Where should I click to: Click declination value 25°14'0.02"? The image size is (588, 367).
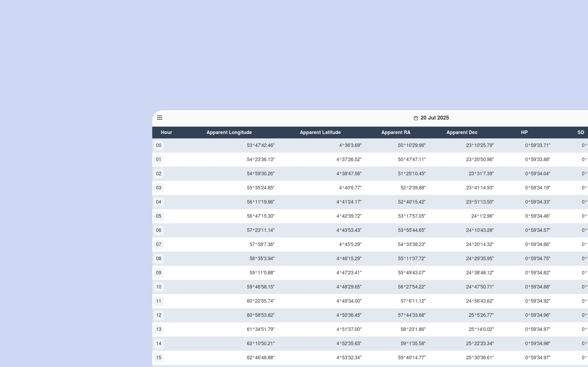point(481,329)
